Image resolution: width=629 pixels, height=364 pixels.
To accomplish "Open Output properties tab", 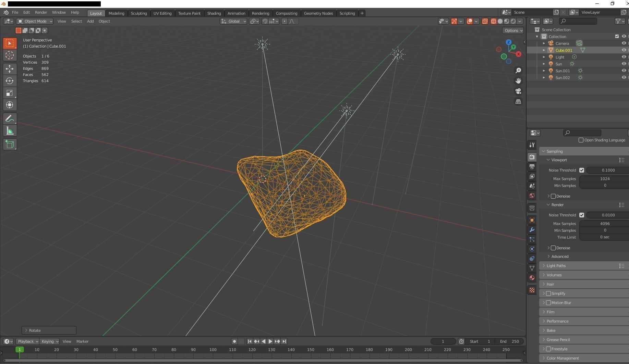I will point(532,167).
